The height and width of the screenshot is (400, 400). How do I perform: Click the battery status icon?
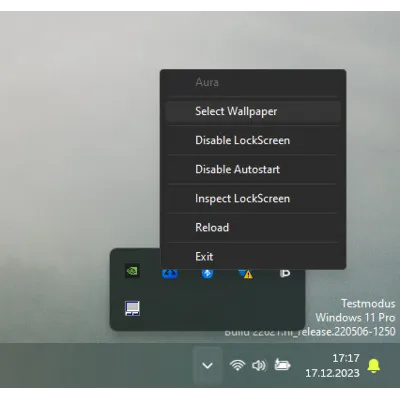click(x=282, y=365)
